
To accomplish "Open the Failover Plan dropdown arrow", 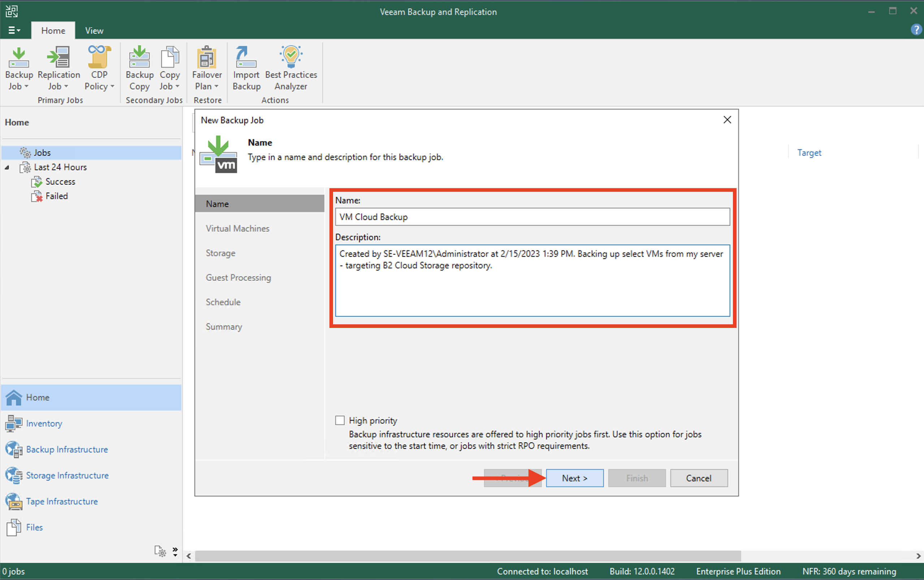I will click(217, 86).
